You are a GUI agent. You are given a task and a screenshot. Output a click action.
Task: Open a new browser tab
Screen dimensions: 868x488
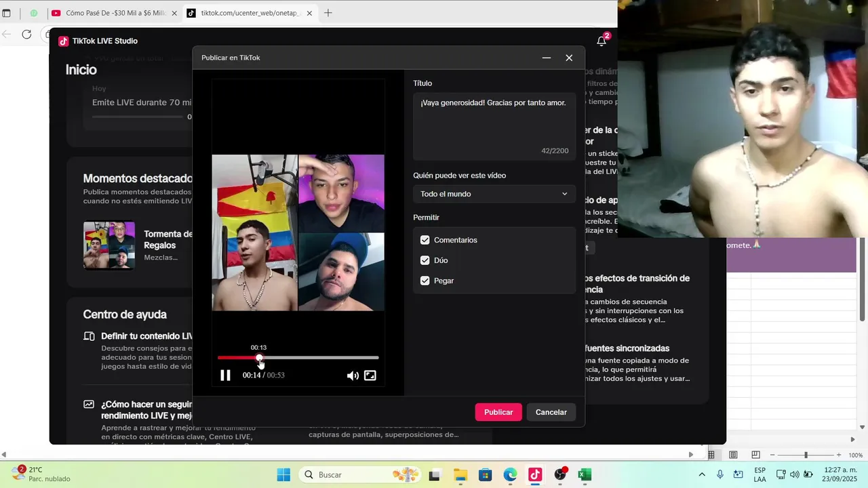tap(328, 13)
